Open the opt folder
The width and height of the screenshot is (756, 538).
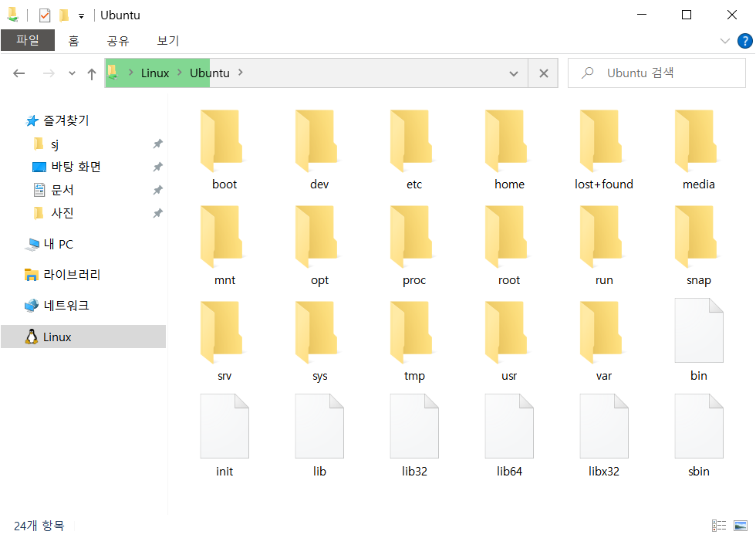pyautogui.click(x=319, y=245)
